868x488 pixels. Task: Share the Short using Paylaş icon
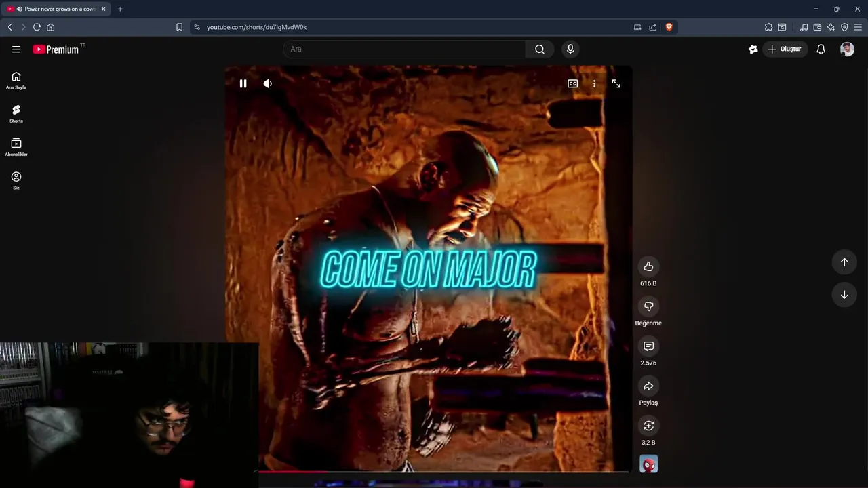tap(648, 386)
